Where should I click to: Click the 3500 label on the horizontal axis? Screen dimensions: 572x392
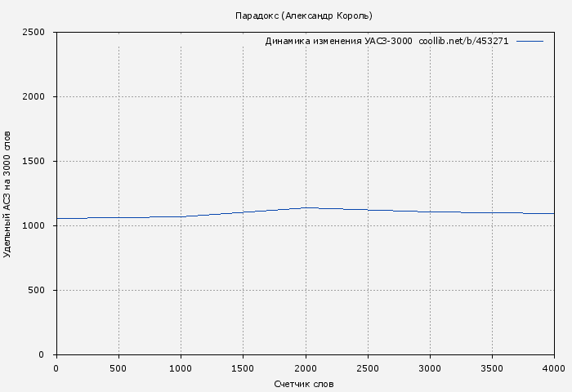tap(492, 368)
